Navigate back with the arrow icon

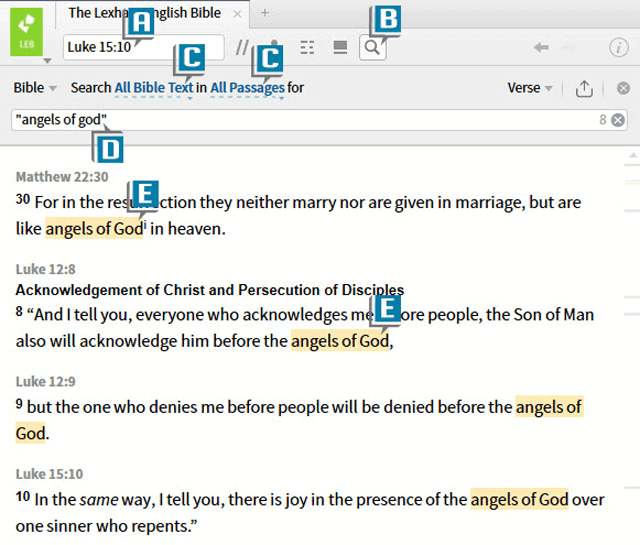(x=541, y=47)
